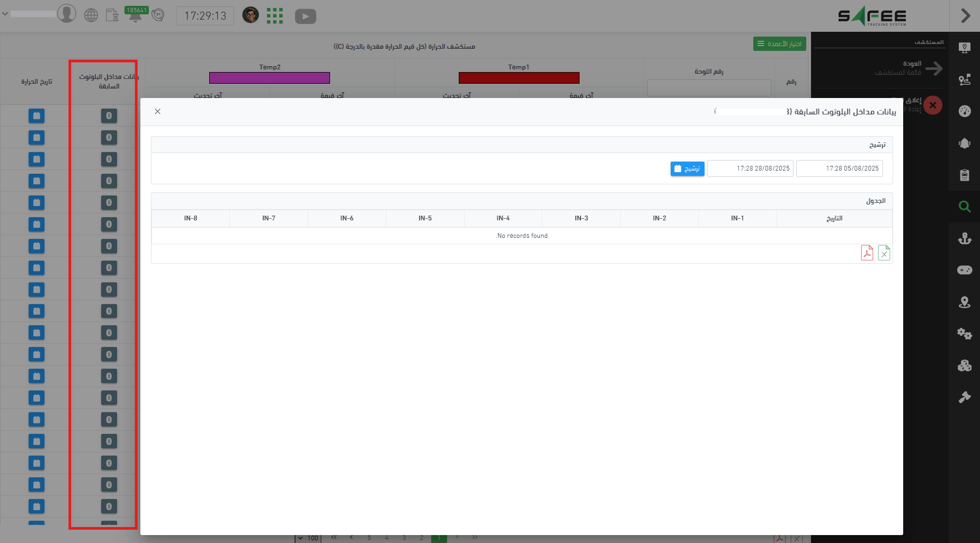Screen dimensions: 980x543
Task: Click the YouTube video icon
Action: pos(305,16)
